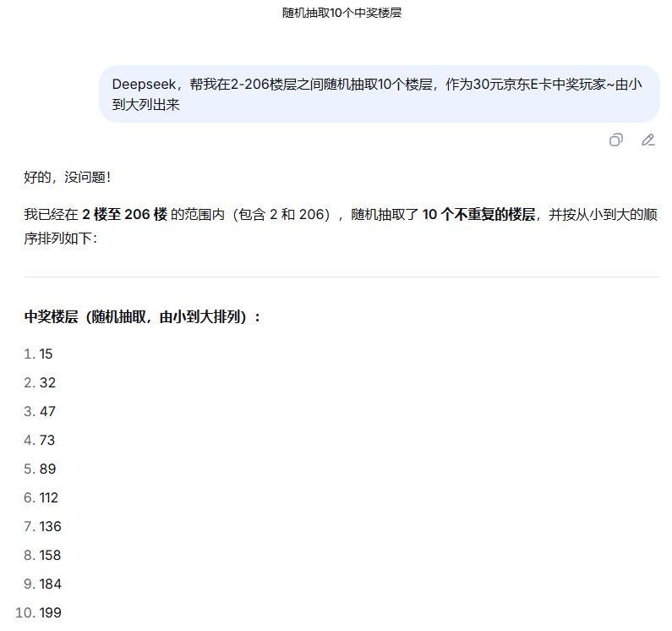Screen dimensions: 672x631
Task: Click the heading 中奖楼层（随机抽取，由小到大排列）
Action: pos(143,317)
